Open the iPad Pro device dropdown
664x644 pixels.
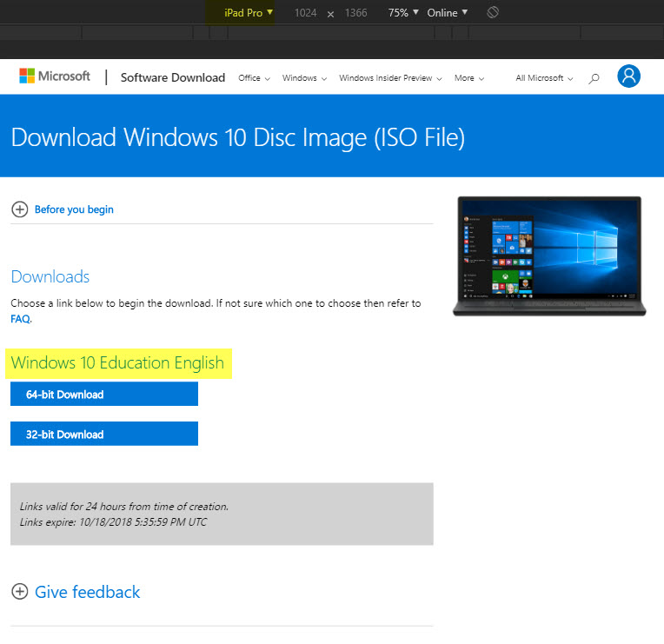[x=249, y=13]
